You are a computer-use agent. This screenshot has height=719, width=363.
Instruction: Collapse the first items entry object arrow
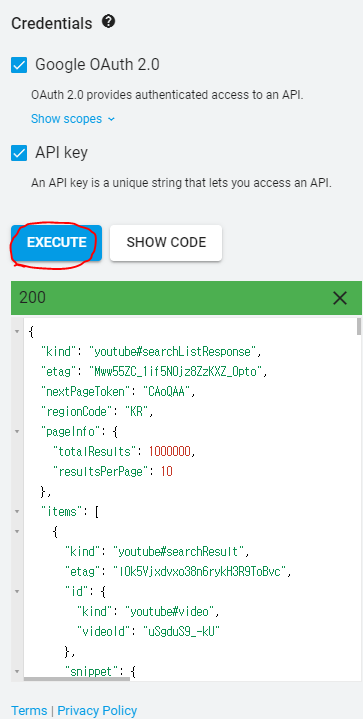(x=17, y=531)
